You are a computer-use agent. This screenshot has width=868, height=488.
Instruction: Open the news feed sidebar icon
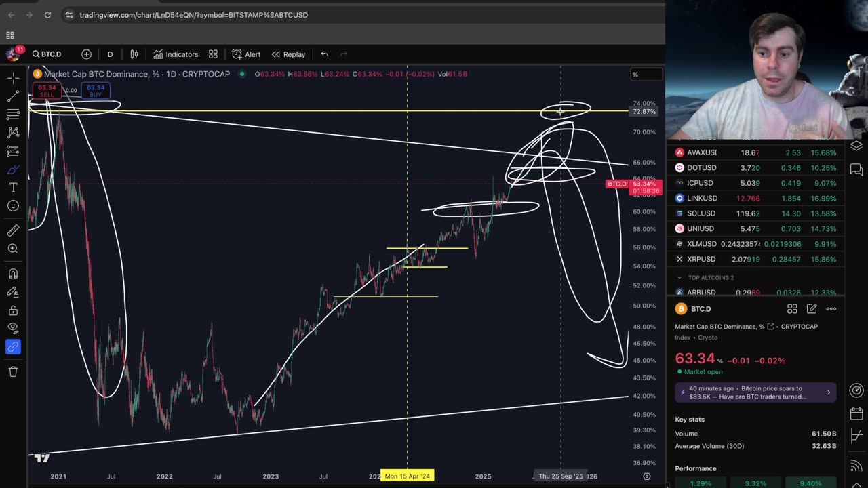coord(856,466)
